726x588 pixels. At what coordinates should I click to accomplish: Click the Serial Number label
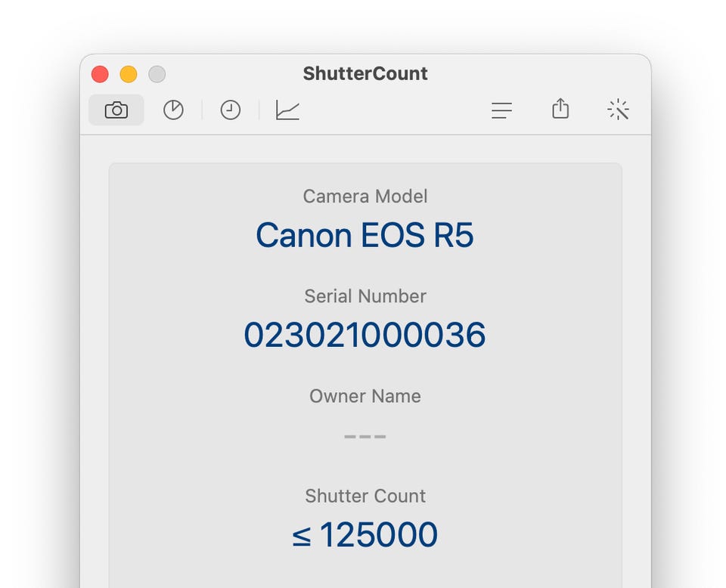point(365,296)
